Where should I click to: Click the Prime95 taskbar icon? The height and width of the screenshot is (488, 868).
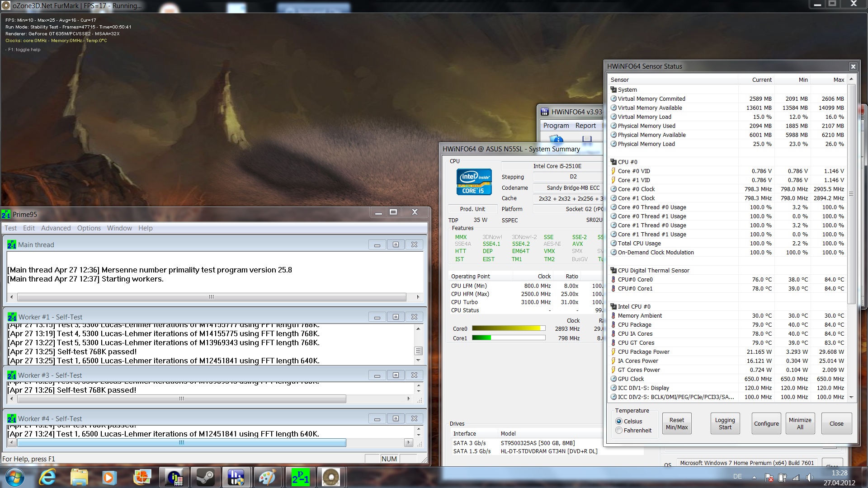coord(300,477)
